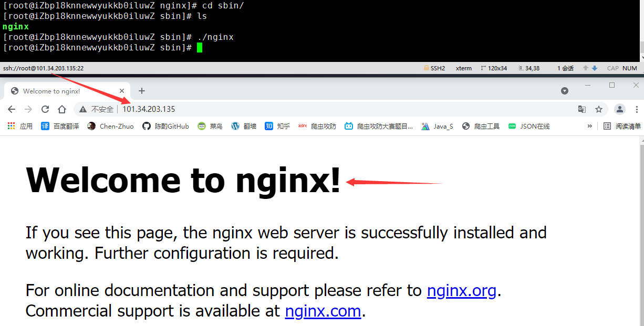Open the Chrome profile avatar
This screenshot has width=644, height=326.
620,109
